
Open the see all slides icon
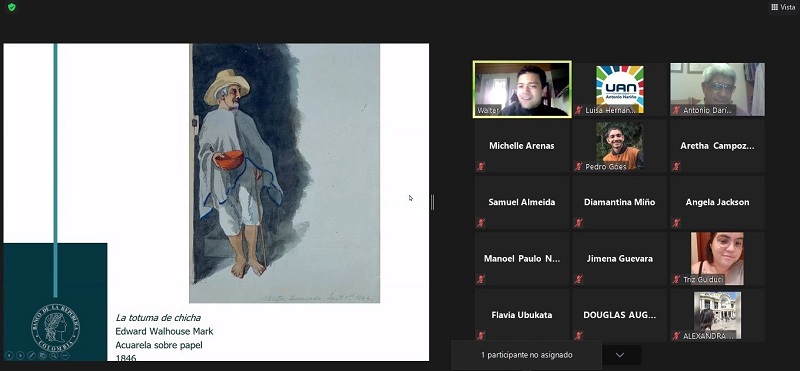pyautogui.click(x=42, y=356)
